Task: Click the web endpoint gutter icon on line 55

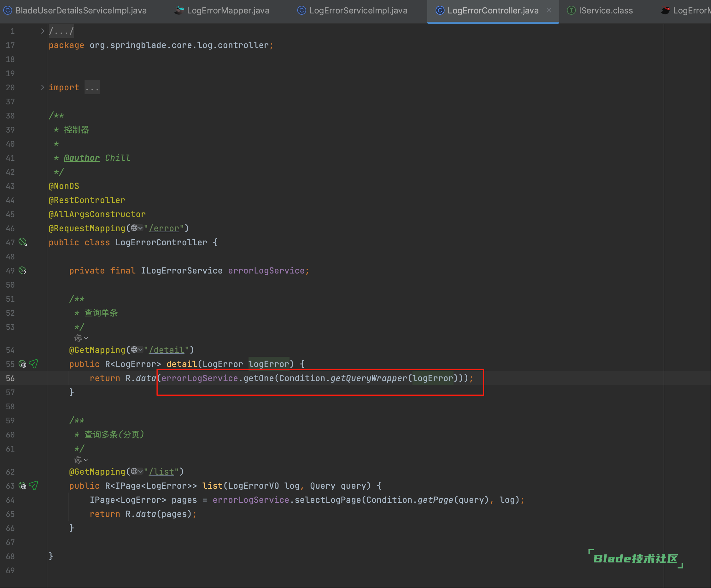Action: point(23,364)
